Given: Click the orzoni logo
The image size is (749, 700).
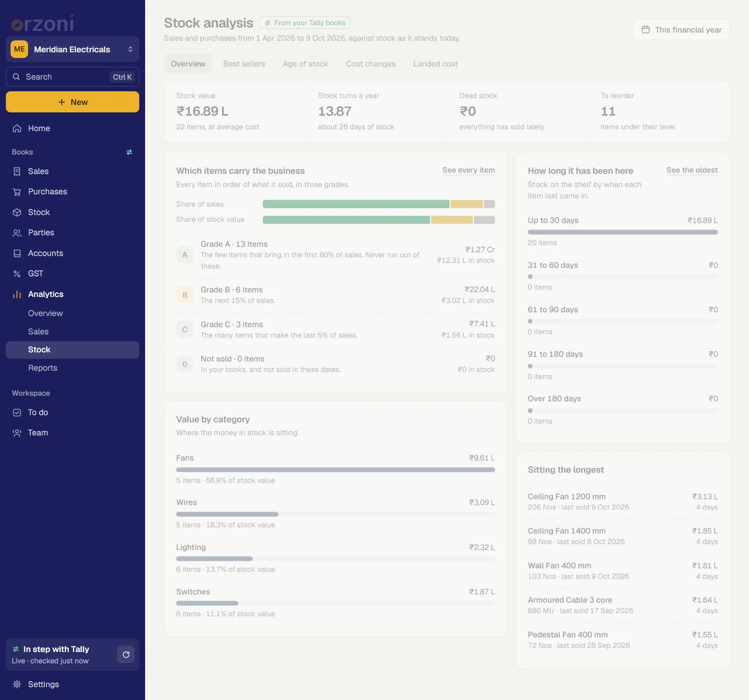Looking at the screenshot, I should pyautogui.click(x=43, y=23).
